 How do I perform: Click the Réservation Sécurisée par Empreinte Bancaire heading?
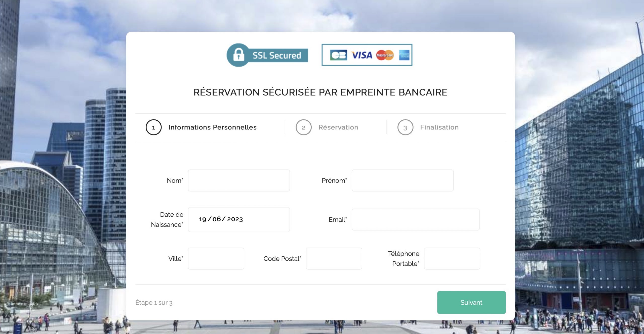click(320, 92)
